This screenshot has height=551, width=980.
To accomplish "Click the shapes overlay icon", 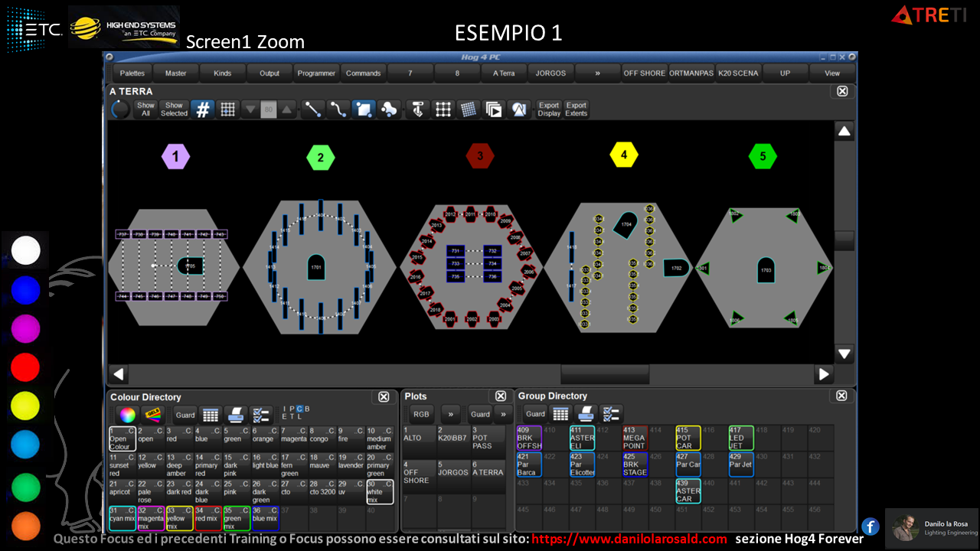I will 519,109.
